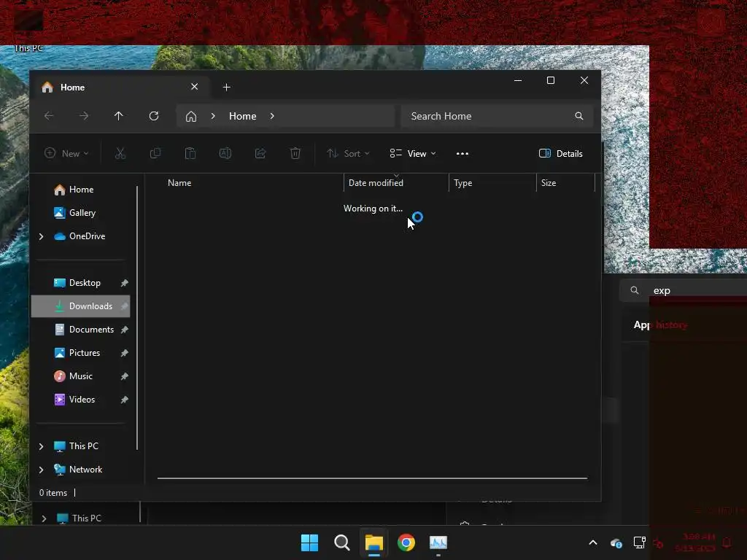Screen dimensions: 747x560
Task: Click File Explorer taskbar icon
Action: coord(374,542)
